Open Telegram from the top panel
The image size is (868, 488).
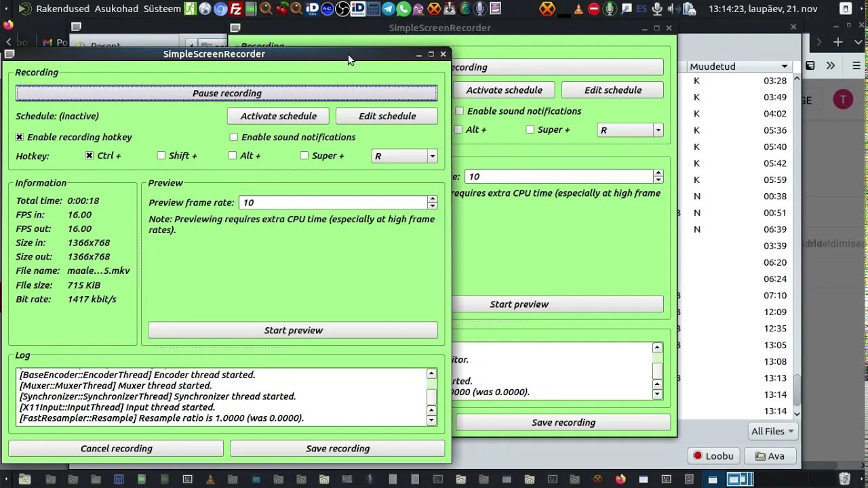click(x=388, y=9)
